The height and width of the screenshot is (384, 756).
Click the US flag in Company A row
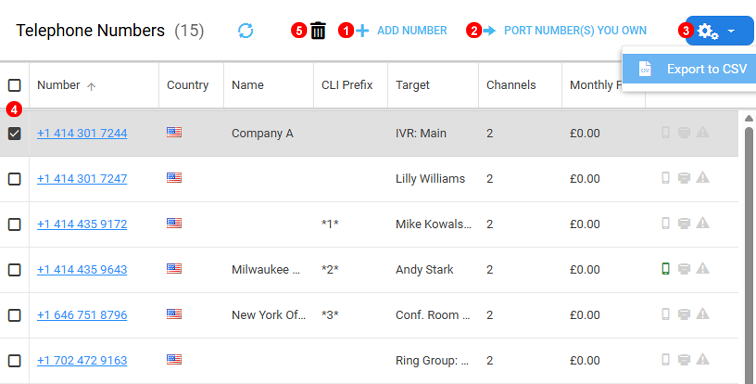pos(174,132)
